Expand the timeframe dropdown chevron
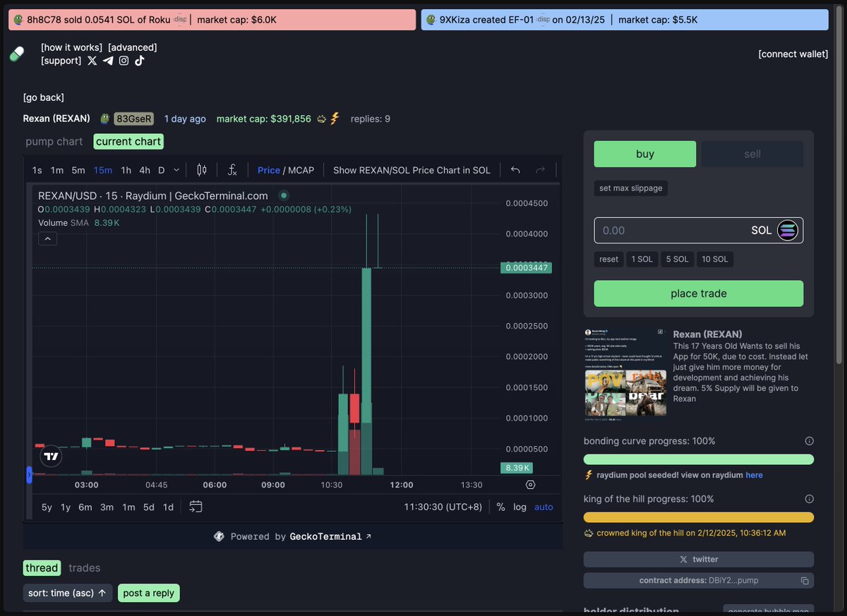The height and width of the screenshot is (616, 847). 176,170
